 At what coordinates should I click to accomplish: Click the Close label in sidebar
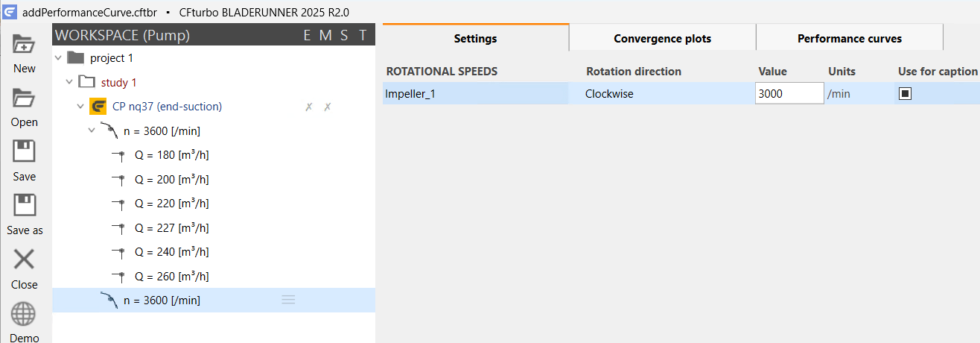[x=25, y=285]
